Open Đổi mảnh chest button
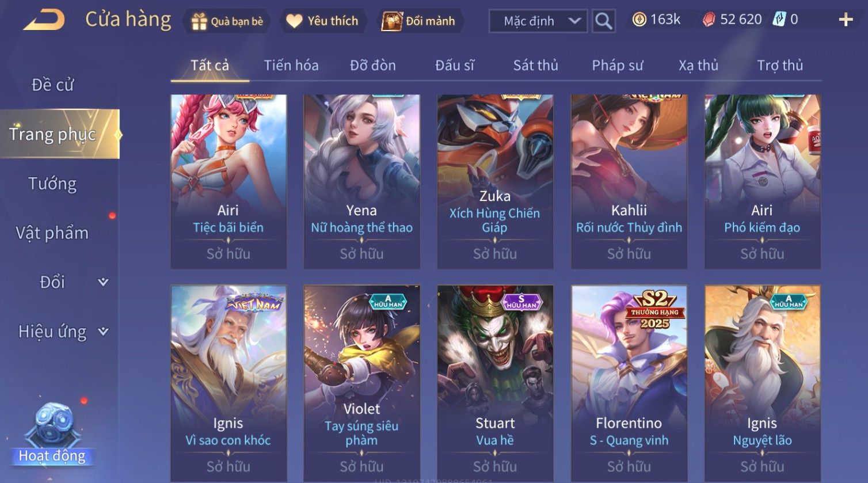Image resolution: width=868 pixels, height=483 pixels. (418, 21)
